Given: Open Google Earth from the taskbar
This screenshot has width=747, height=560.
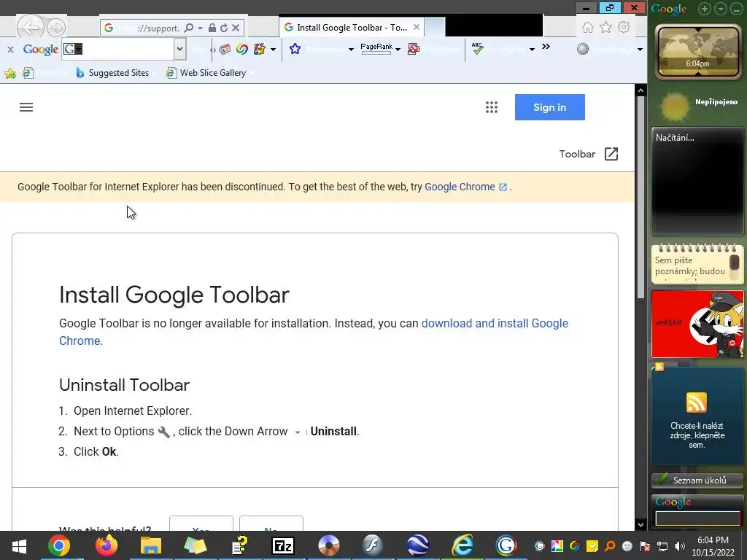Looking at the screenshot, I should 418,545.
